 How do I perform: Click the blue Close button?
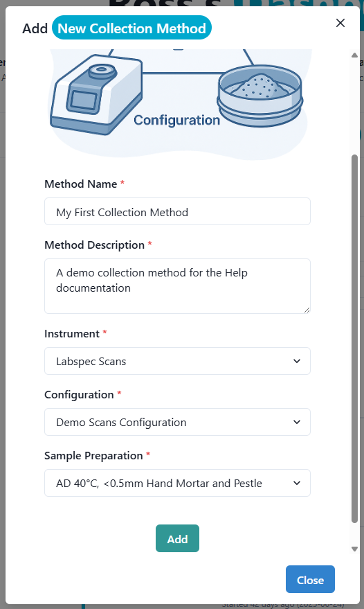pyautogui.click(x=310, y=579)
